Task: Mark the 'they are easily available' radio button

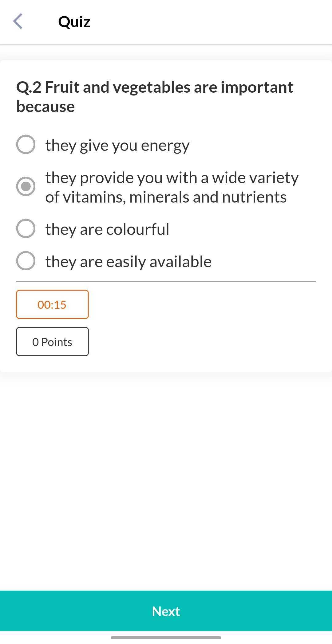Action: click(26, 261)
